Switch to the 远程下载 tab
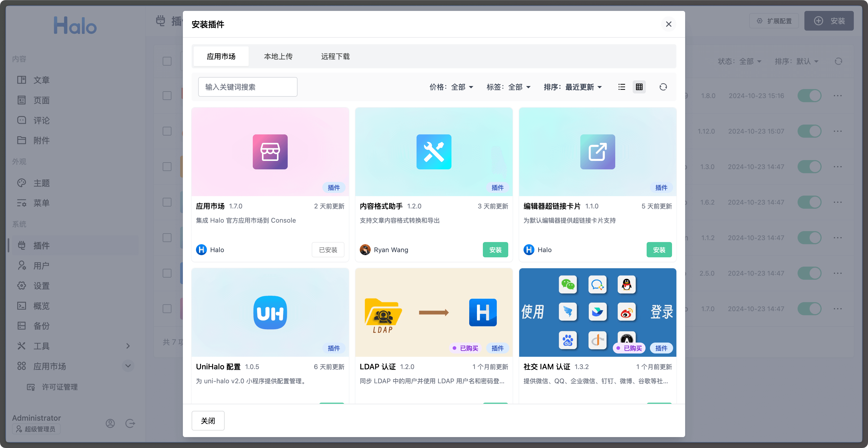The width and height of the screenshot is (868, 448). click(335, 56)
